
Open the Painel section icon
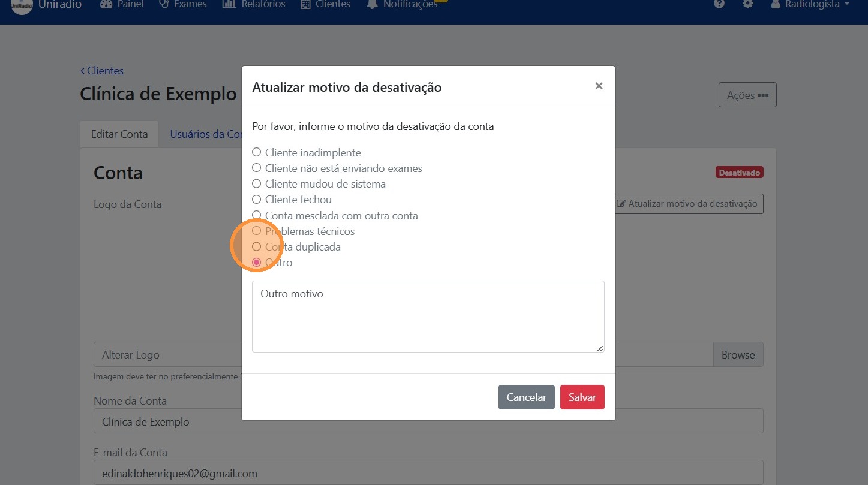click(x=106, y=4)
